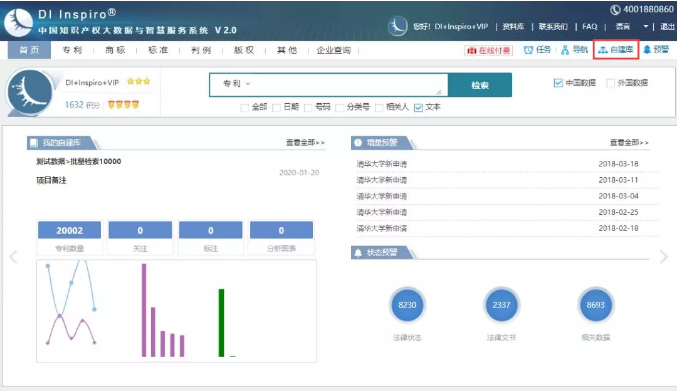Open the 预警 alert bell icon

pyautogui.click(x=647, y=50)
